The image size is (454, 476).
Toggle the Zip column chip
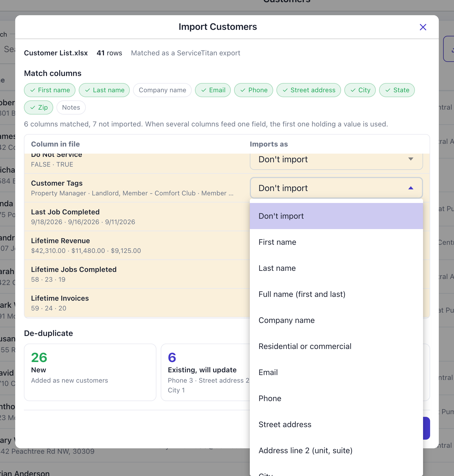(x=39, y=107)
